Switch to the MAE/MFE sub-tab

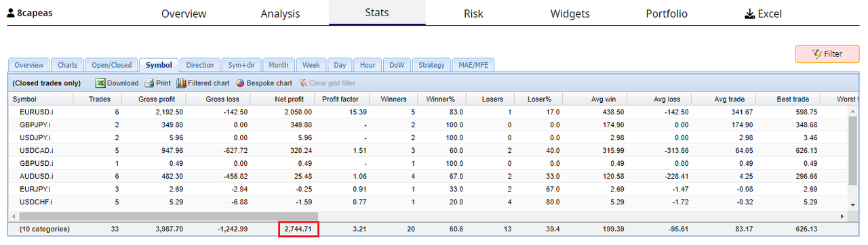[473, 65]
